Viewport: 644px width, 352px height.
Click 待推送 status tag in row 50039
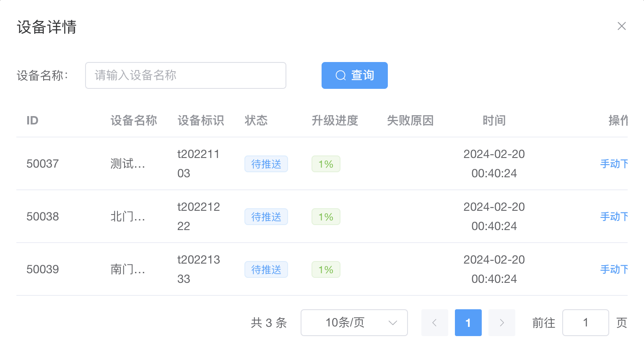266,269
